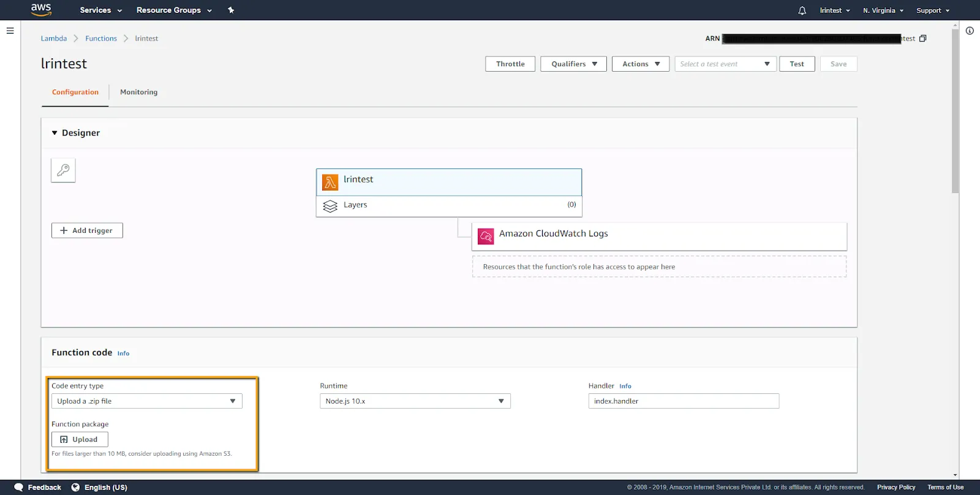This screenshot has width=980, height=495.
Task: Open the Select a test event dropdown
Action: pos(725,64)
